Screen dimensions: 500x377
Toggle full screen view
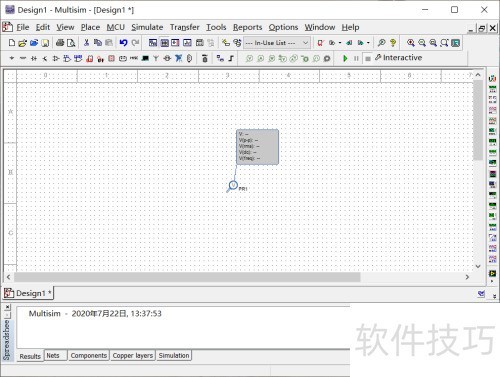pos(456,43)
